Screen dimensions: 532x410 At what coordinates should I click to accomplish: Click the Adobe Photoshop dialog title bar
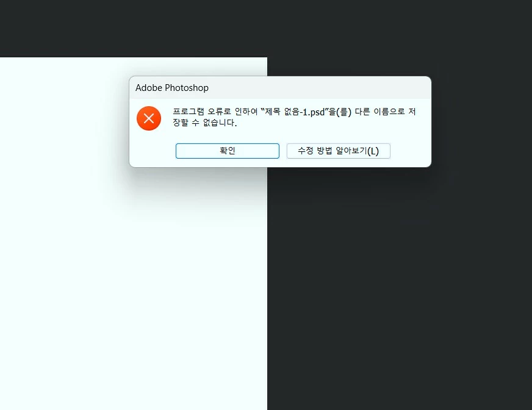[x=280, y=88]
